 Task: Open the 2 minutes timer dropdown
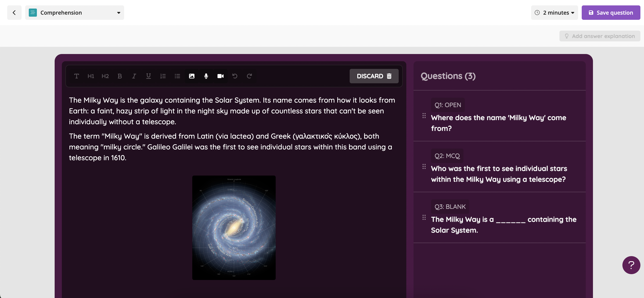pyautogui.click(x=555, y=13)
